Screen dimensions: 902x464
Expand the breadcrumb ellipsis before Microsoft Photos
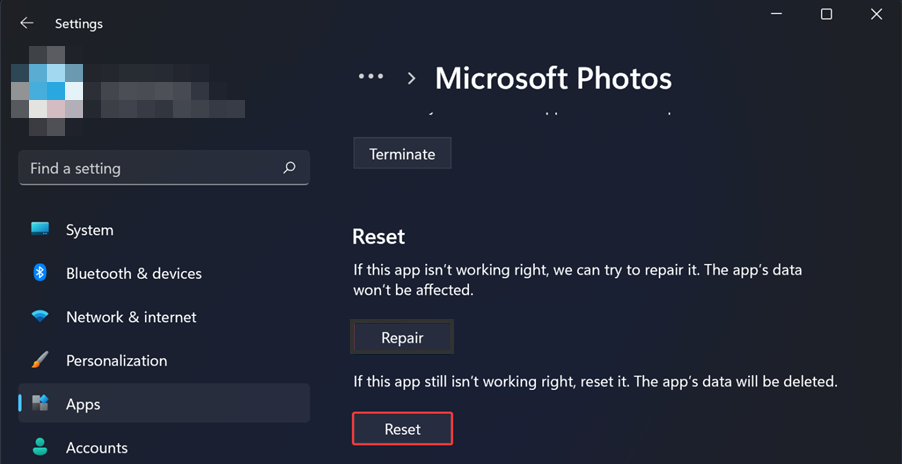(x=371, y=77)
